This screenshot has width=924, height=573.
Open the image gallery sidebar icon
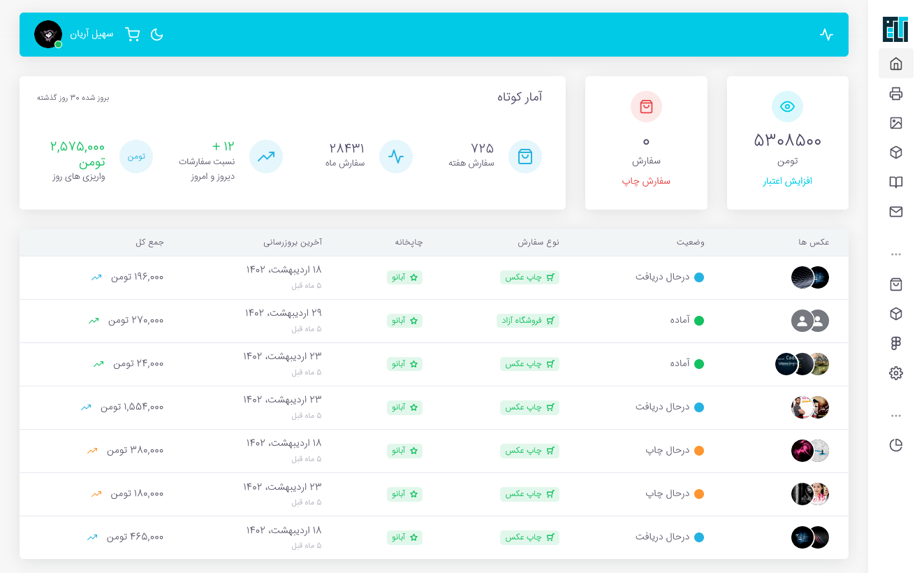point(896,123)
